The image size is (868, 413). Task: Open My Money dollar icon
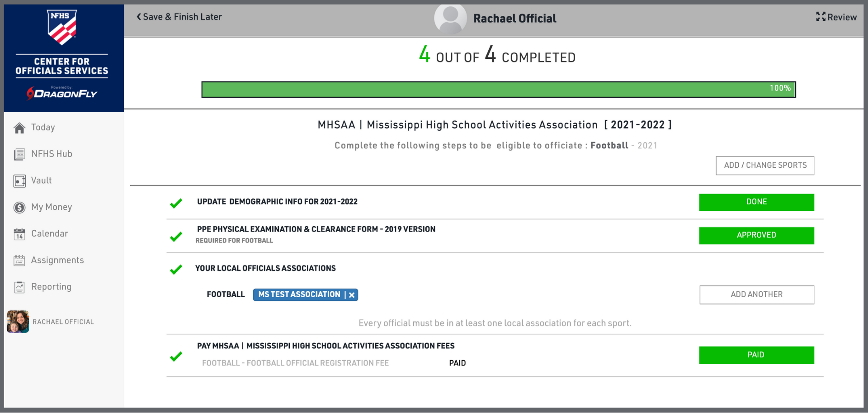[x=19, y=207]
